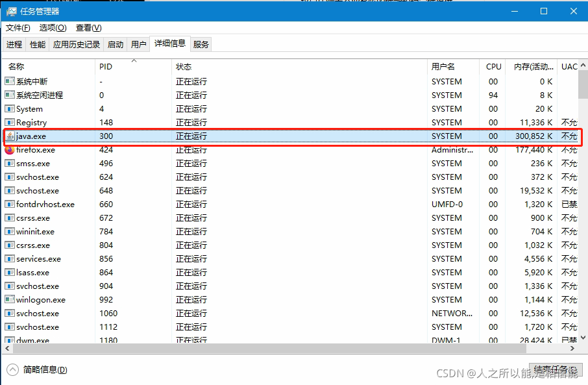Sort by the CPU column header

click(493, 67)
